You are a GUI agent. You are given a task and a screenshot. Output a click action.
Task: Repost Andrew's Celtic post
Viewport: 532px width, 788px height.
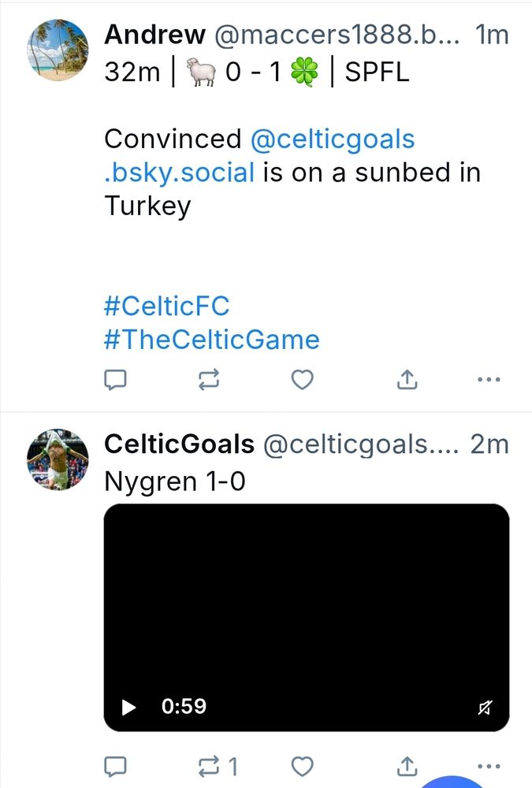209,380
